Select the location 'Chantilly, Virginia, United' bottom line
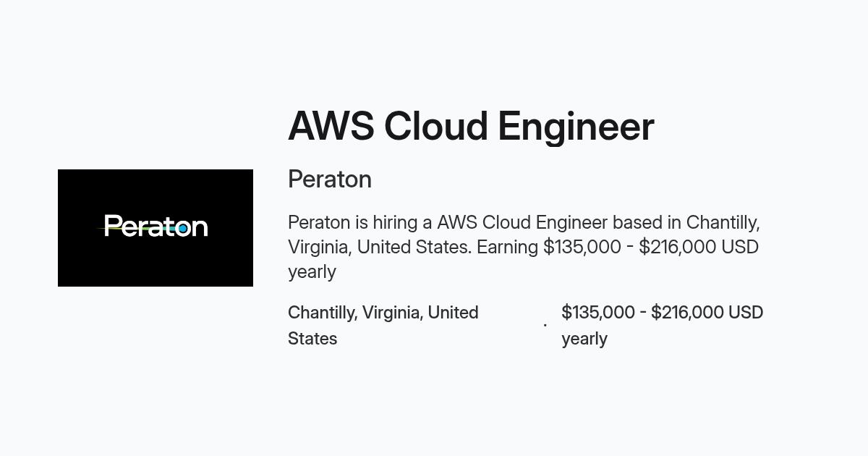This screenshot has width=868, height=456. (x=383, y=313)
